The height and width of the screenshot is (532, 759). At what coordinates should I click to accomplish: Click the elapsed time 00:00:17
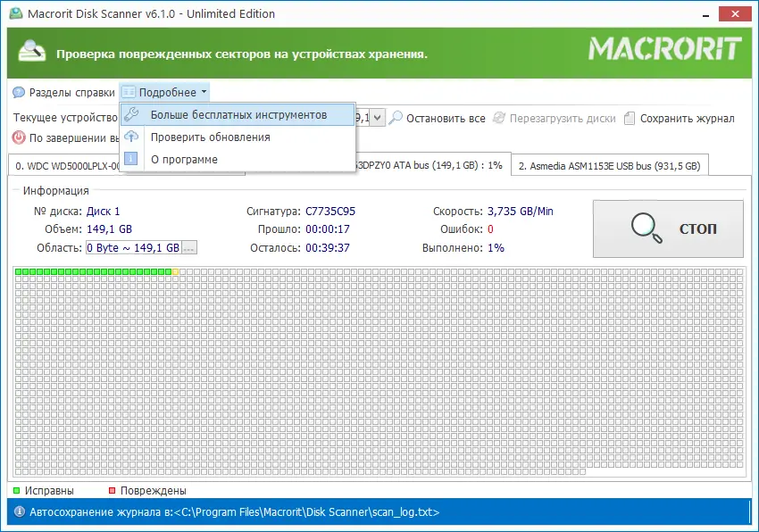pos(327,229)
